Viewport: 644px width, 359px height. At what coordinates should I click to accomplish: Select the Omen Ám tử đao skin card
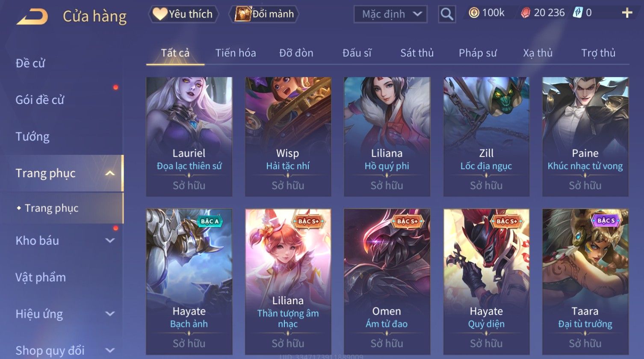click(387, 282)
